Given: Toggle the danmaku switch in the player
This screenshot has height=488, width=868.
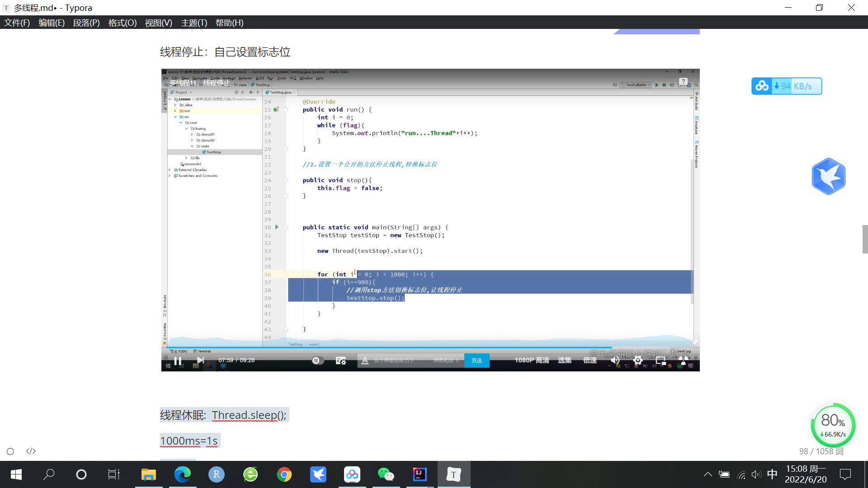Looking at the screenshot, I should tap(318, 361).
